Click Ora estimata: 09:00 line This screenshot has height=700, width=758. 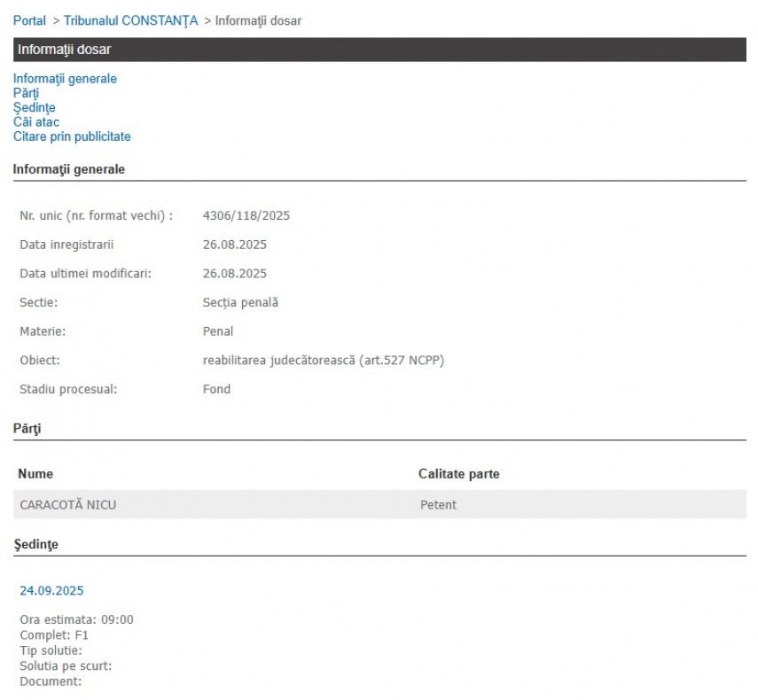click(x=76, y=619)
